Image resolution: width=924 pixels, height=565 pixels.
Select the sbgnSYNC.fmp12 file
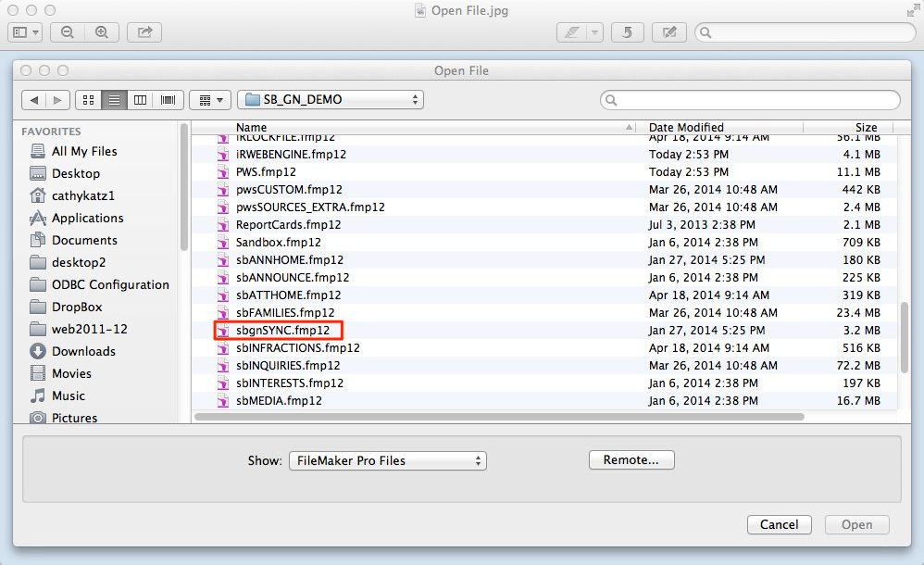click(282, 331)
